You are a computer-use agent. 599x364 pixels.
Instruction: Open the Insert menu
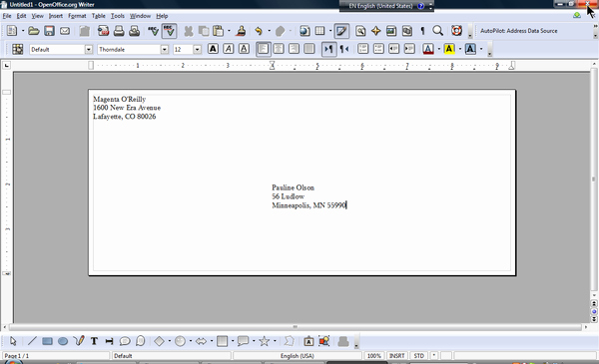coord(55,16)
